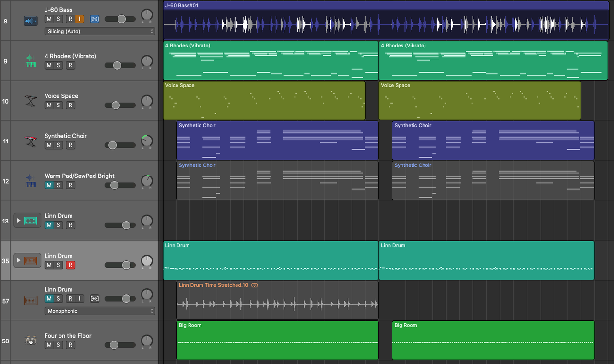Screen dimensions: 614x364
Task: Move the volume fader on Synthetic Choir
Action: pos(112,145)
